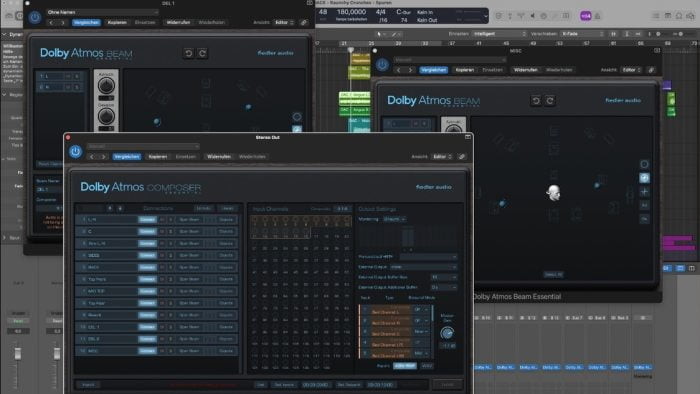700x394 pixels.
Task: Go to previous preset in DEL 1 window
Action: [x=51, y=22]
